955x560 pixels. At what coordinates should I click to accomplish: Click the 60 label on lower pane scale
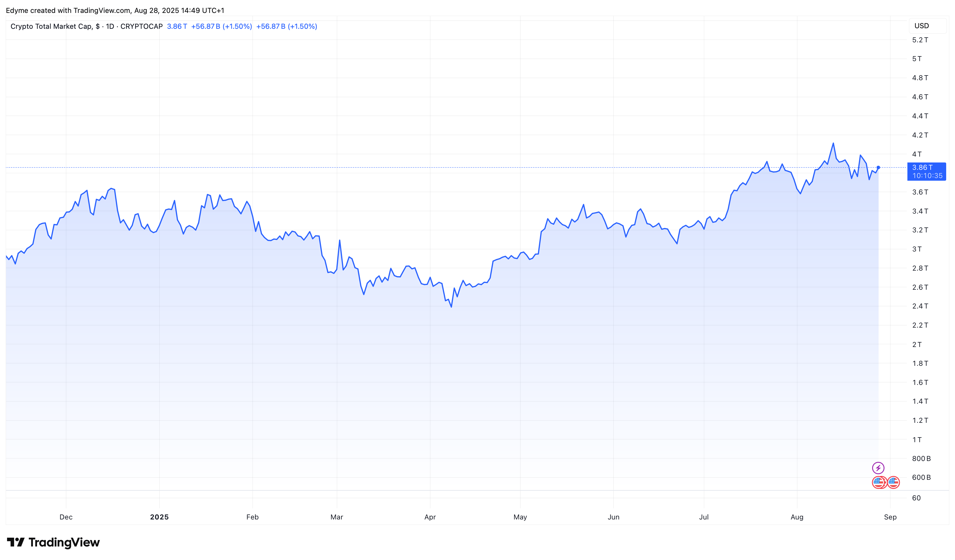916,498
